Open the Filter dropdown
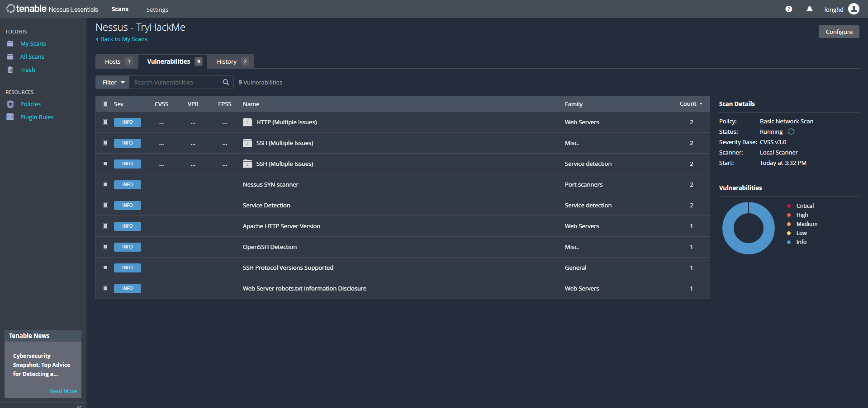This screenshot has height=408, width=868. point(113,82)
